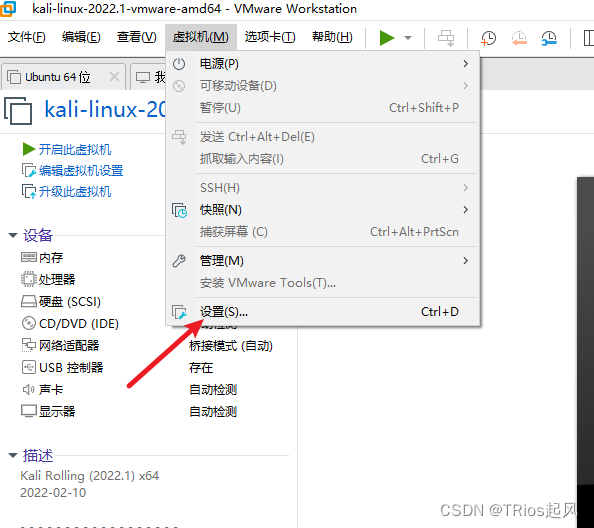The image size is (594, 528).
Task: Click the speaker icon for 声卡
Action: pyautogui.click(x=29, y=389)
